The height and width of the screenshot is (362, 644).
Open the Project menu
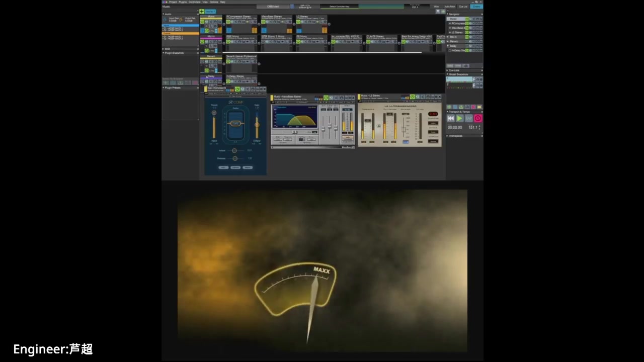(173, 2)
